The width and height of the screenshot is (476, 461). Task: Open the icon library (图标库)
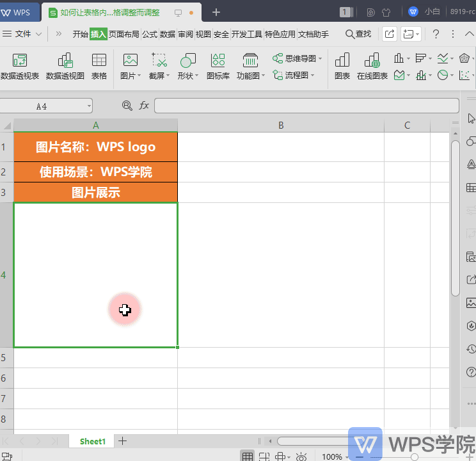[218, 66]
